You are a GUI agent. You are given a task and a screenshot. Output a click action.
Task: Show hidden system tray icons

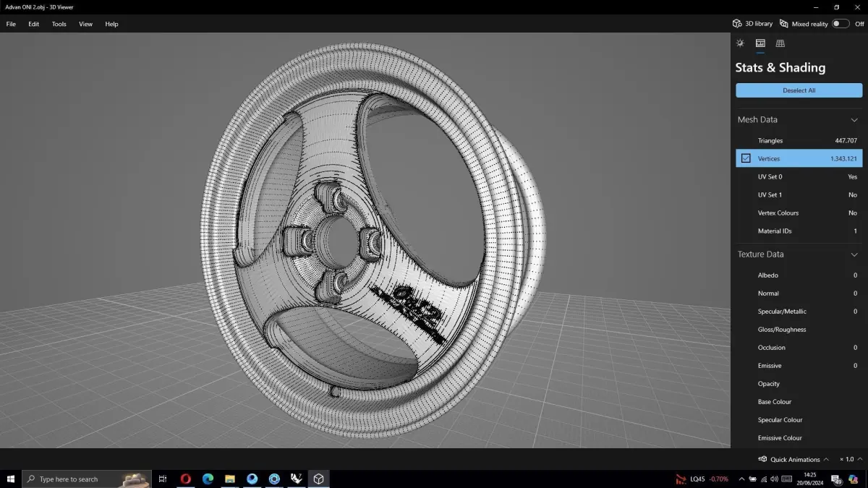pos(742,479)
